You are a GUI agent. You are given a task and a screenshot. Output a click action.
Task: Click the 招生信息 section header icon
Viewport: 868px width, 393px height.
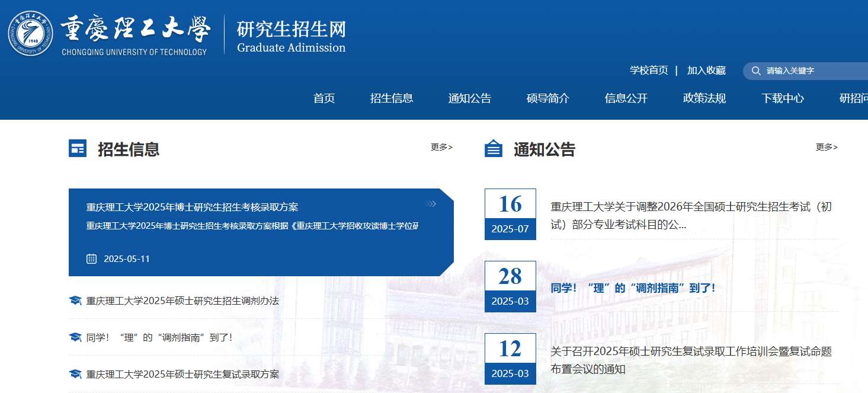pos(78,149)
